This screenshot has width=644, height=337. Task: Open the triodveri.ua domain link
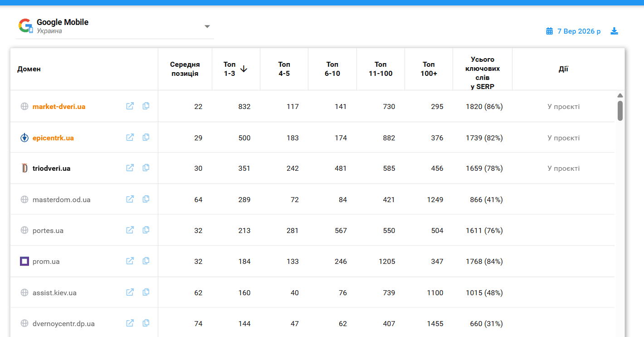click(x=51, y=168)
